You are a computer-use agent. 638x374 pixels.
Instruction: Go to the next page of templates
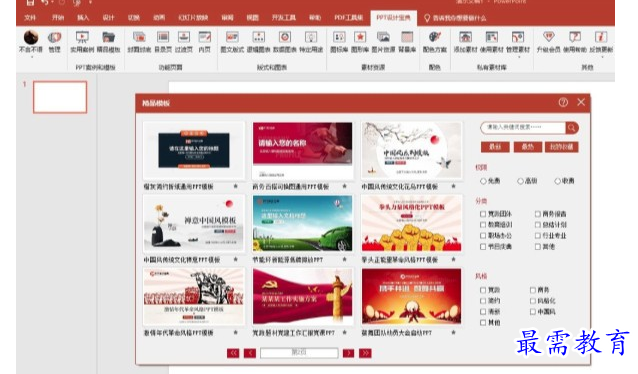pos(348,353)
